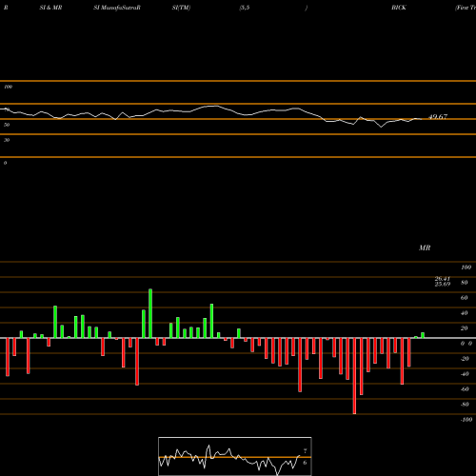Click the 'SI & MR' header text

point(50,8)
